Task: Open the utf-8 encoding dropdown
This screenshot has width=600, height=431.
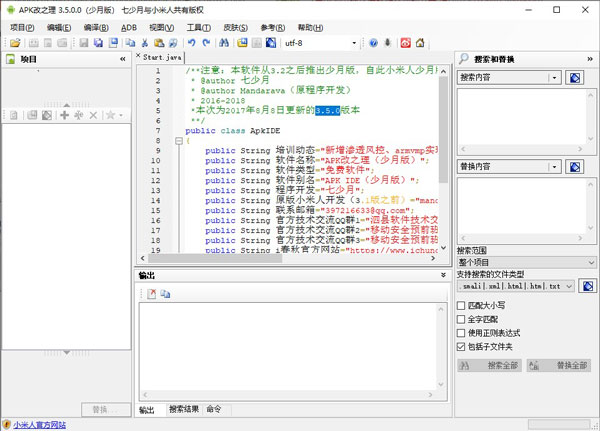Action: point(354,43)
